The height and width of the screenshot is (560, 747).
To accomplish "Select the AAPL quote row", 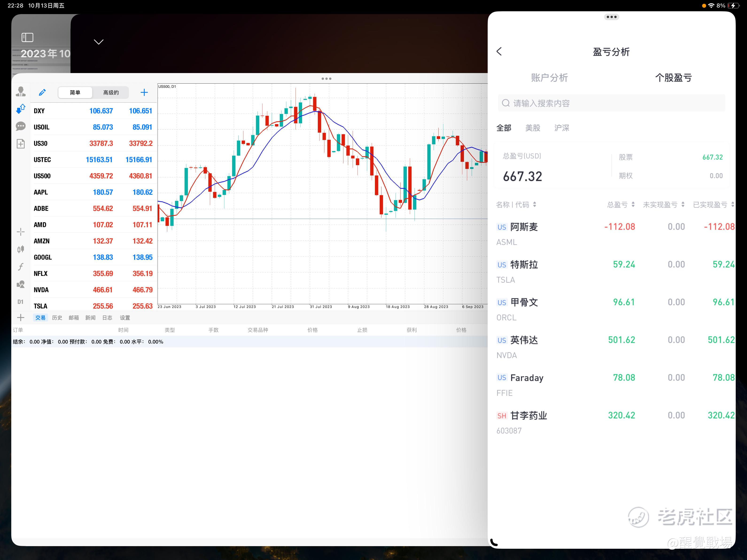I will (x=93, y=192).
